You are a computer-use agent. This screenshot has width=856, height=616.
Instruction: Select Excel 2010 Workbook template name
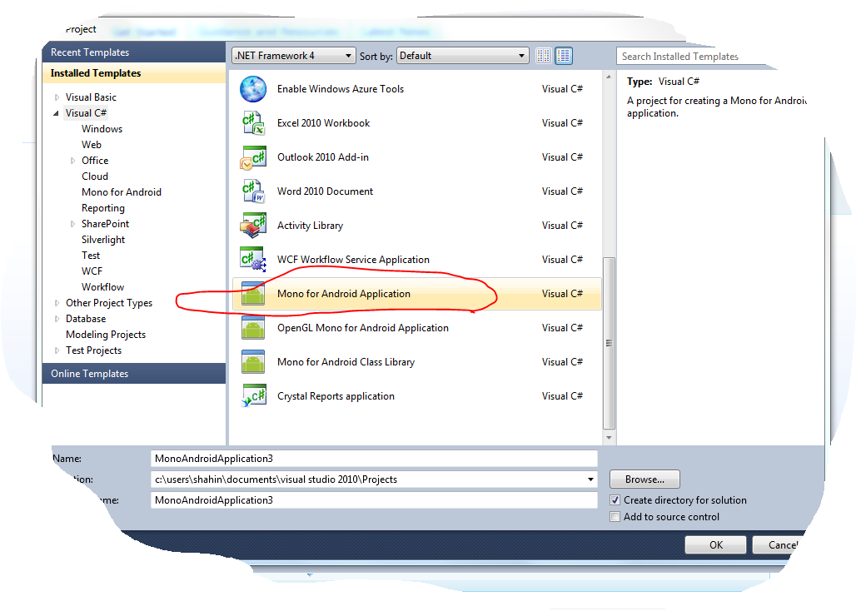pos(323,123)
